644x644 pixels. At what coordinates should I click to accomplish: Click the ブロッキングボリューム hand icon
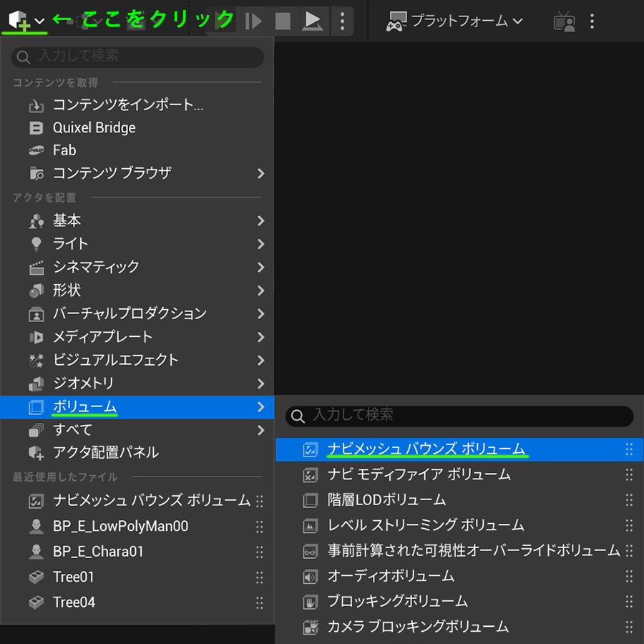[310, 601]
